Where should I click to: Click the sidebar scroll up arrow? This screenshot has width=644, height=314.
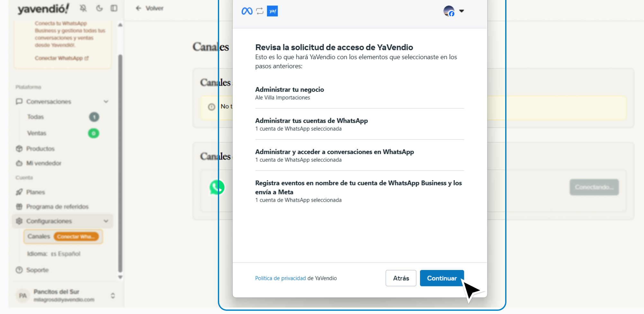[x=120, y=25]
